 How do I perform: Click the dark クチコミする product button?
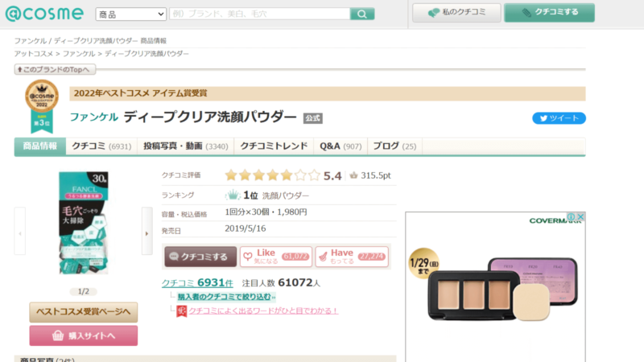(200, 257)
